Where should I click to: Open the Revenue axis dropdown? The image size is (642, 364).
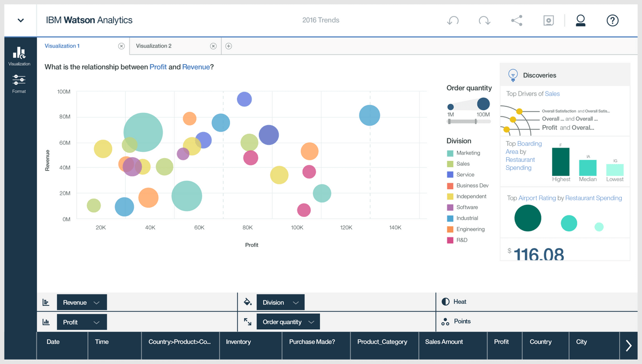tap(82, 303)
